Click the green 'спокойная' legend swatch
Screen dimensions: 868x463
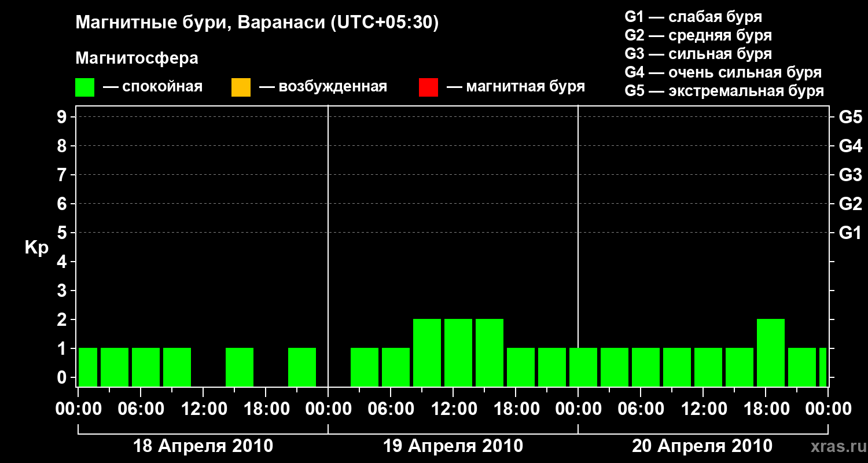[85, 87]
